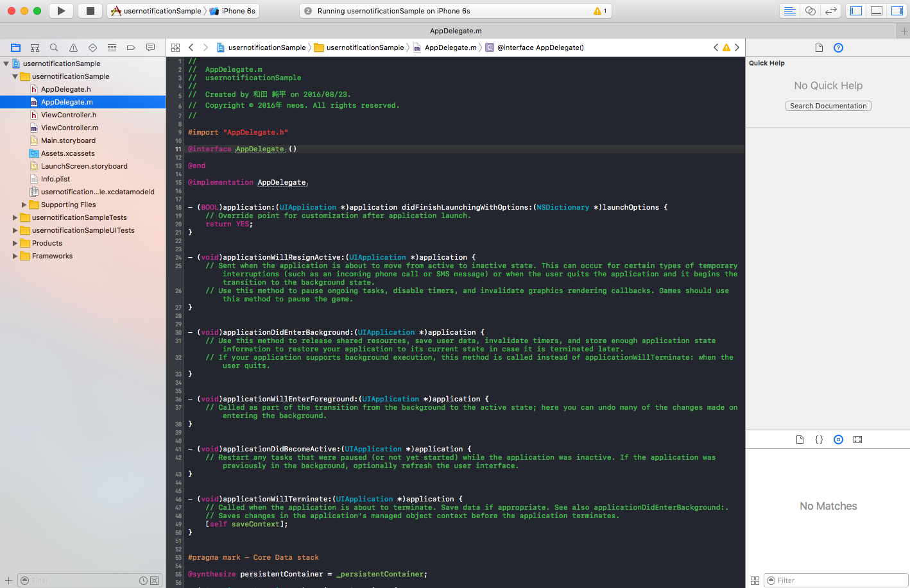The height and width of the screenshot is (588, 910).
Task: Switch to the version editor
Action: 831,11
